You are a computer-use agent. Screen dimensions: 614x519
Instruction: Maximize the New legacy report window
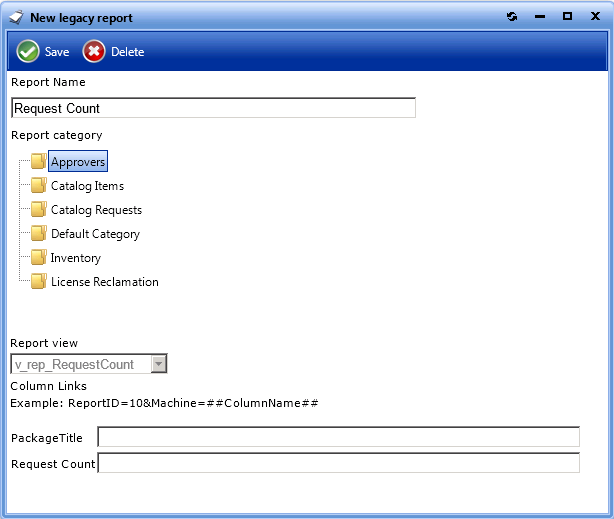click(567, 16)
